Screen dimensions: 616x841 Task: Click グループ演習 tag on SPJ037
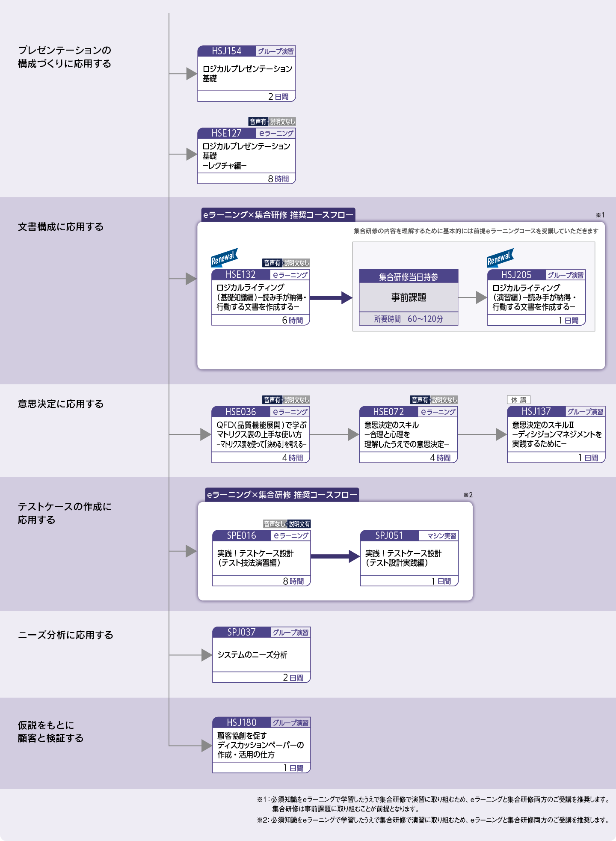[291, 633]
